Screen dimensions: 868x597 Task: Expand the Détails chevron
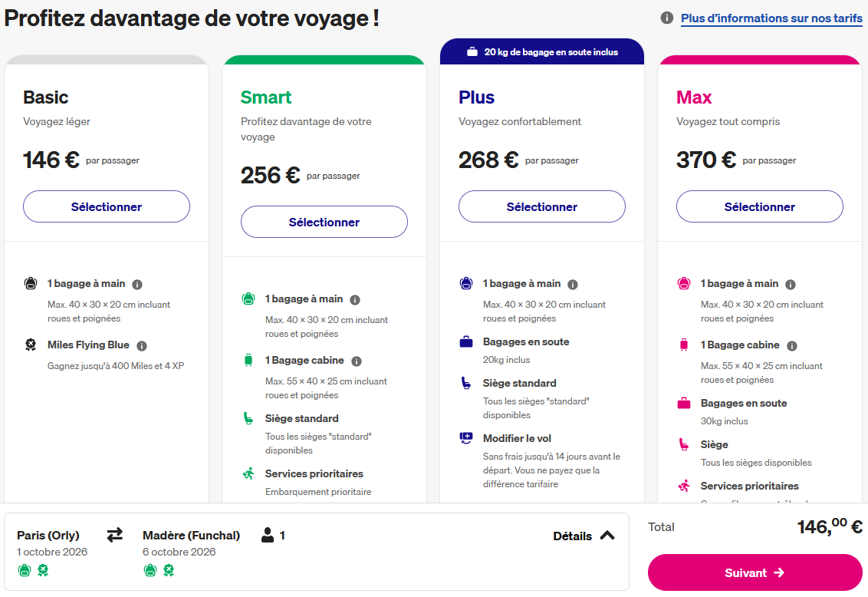607,536
